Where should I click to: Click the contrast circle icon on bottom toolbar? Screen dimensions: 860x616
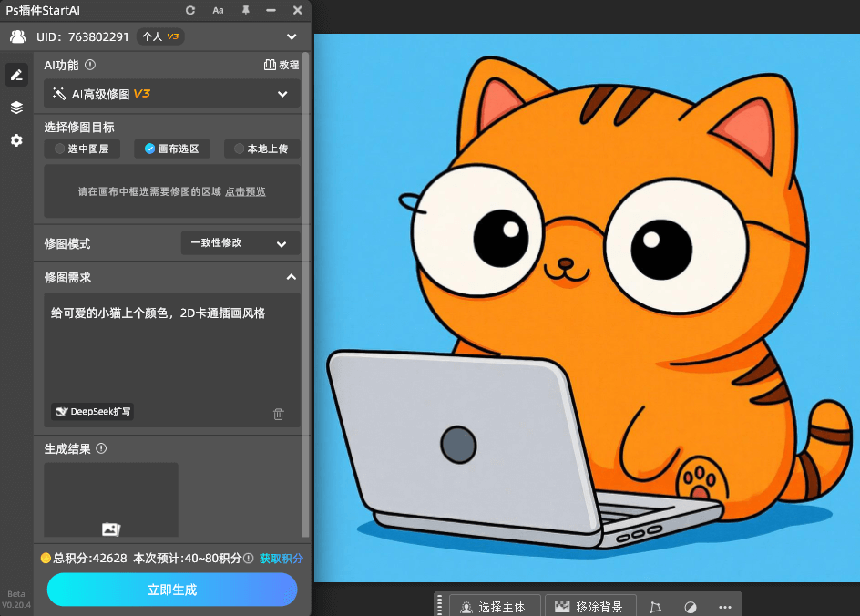[690, 606]
